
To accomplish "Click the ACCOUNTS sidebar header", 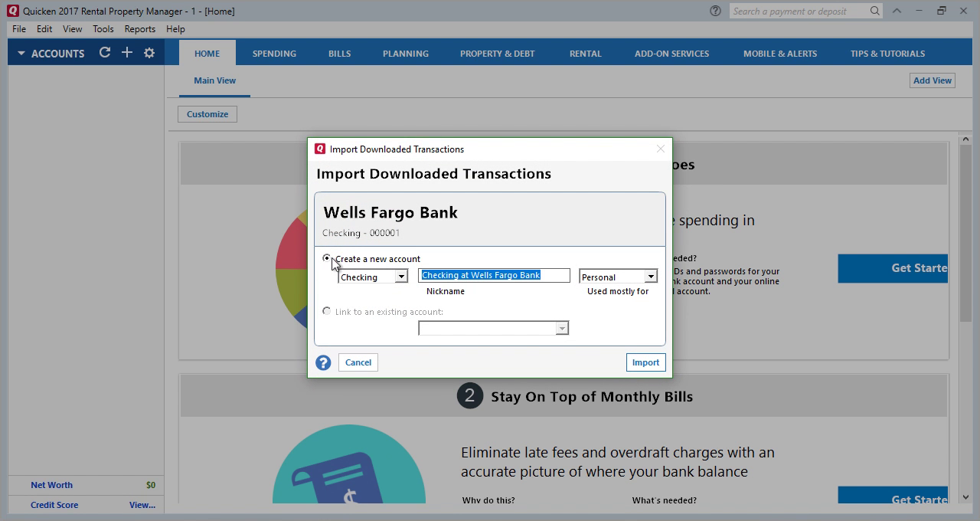I will coord(57,54).
